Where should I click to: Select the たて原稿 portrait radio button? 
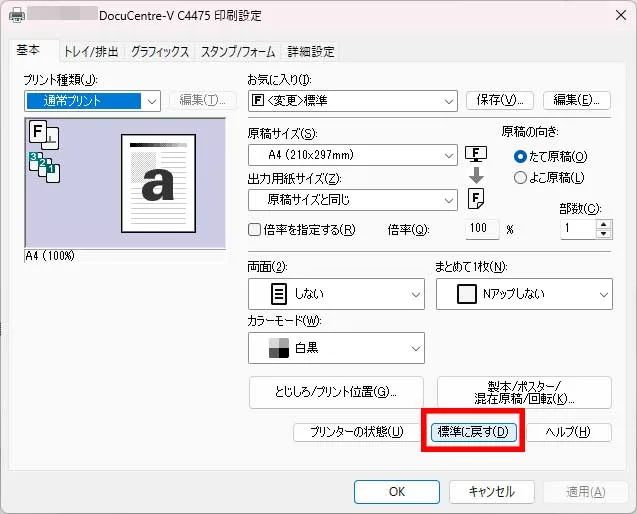[x=520, y=157]
